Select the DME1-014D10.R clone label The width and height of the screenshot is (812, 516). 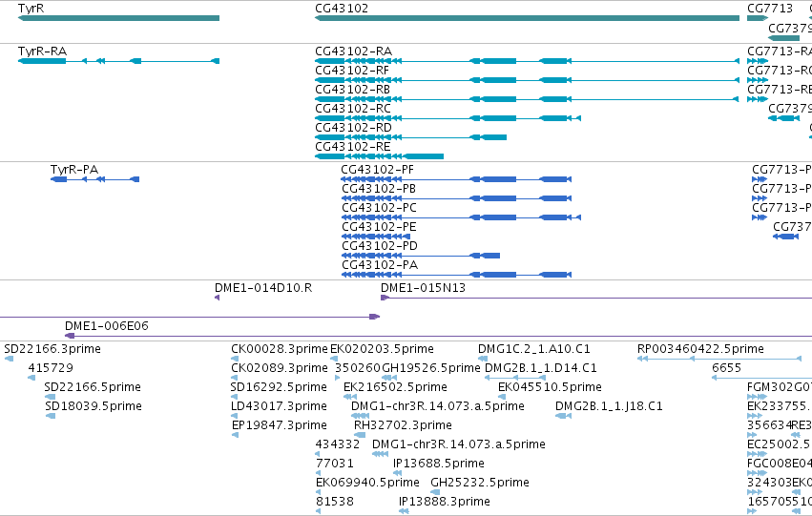[x=263, y=288]
